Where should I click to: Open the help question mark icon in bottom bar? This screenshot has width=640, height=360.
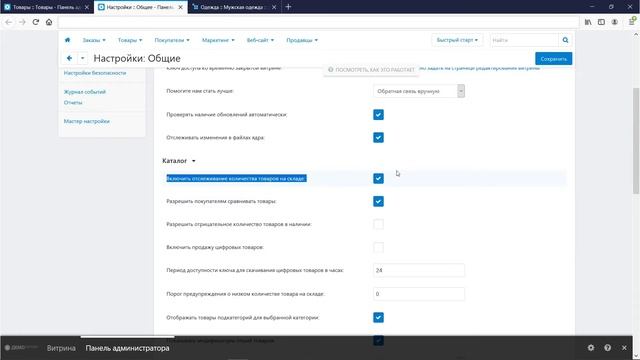[x=607, y=348]
